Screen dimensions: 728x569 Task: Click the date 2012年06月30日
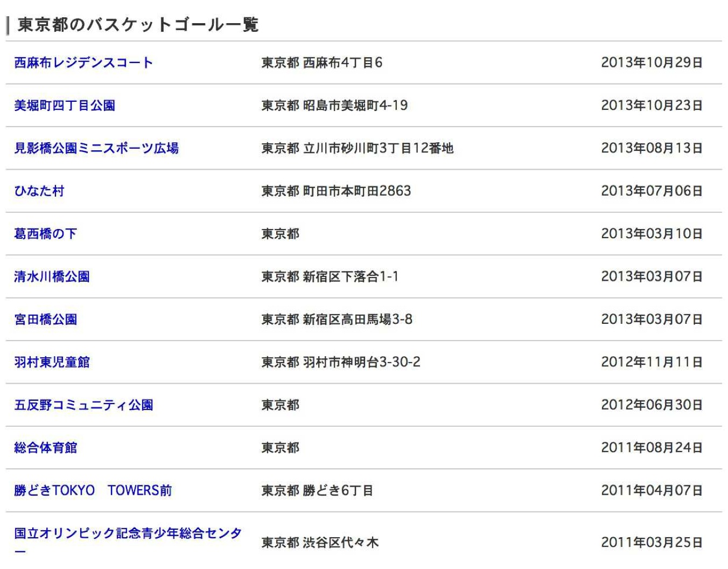click(652, 405)
